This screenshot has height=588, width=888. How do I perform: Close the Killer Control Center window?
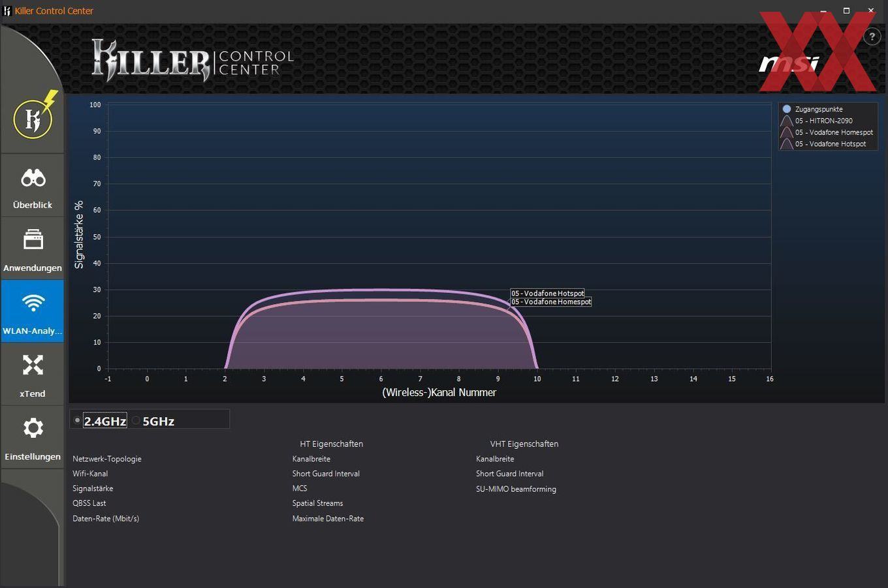click(871, 10)
